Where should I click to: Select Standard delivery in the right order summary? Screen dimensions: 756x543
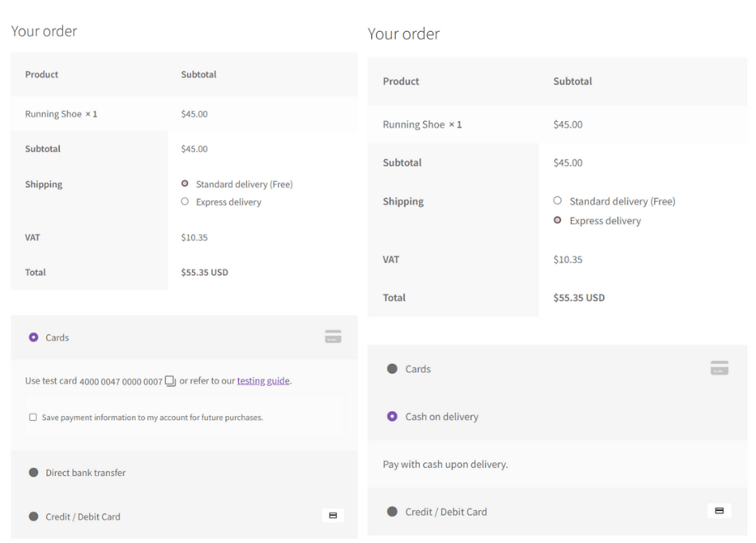558,201
